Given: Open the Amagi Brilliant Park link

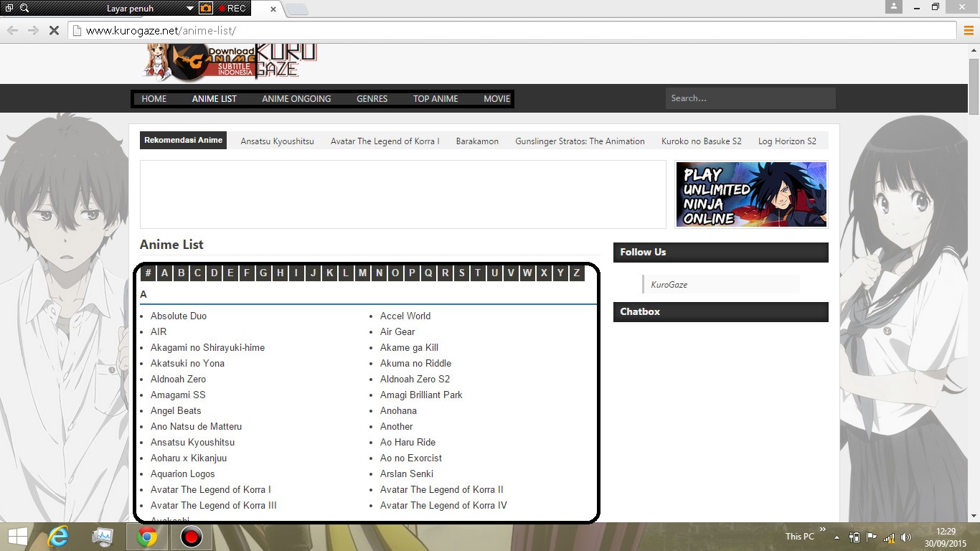Looking at the screenshot, I should coord(421,395).
